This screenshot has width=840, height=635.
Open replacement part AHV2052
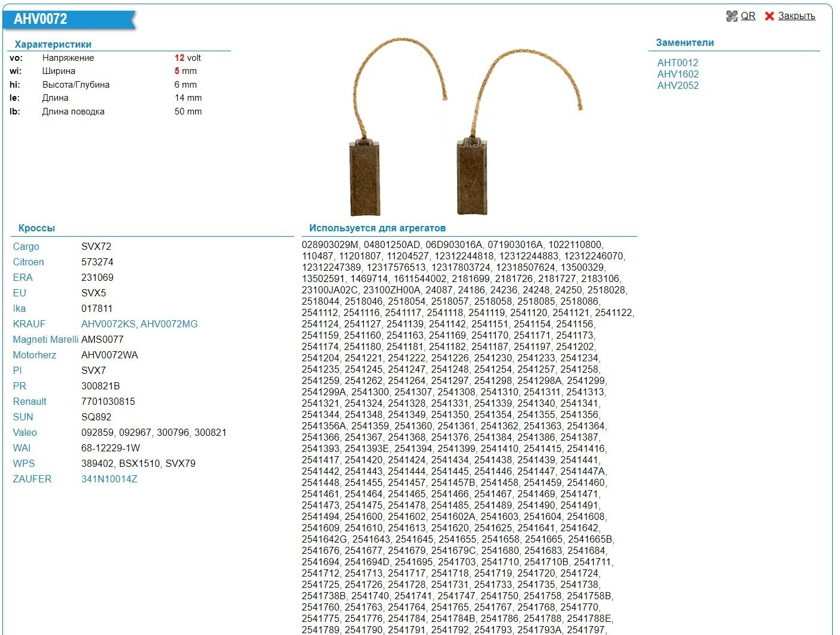click(678, 85)
